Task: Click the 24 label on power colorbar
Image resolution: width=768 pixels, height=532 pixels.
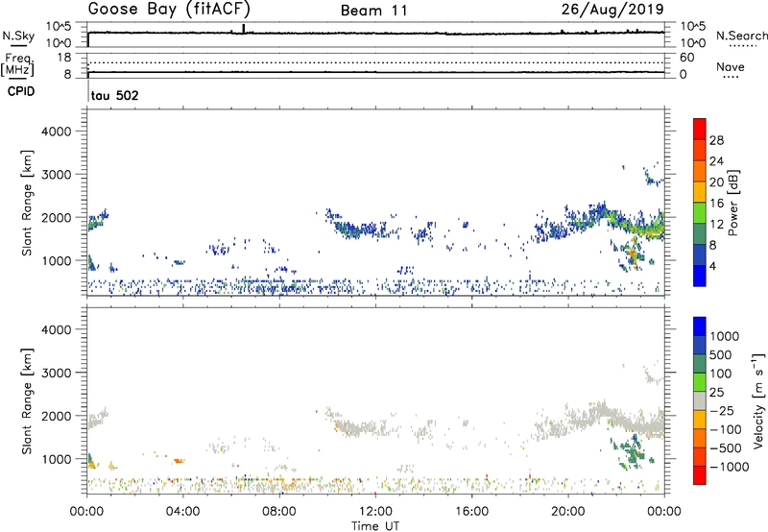Action: click(716, 161)
